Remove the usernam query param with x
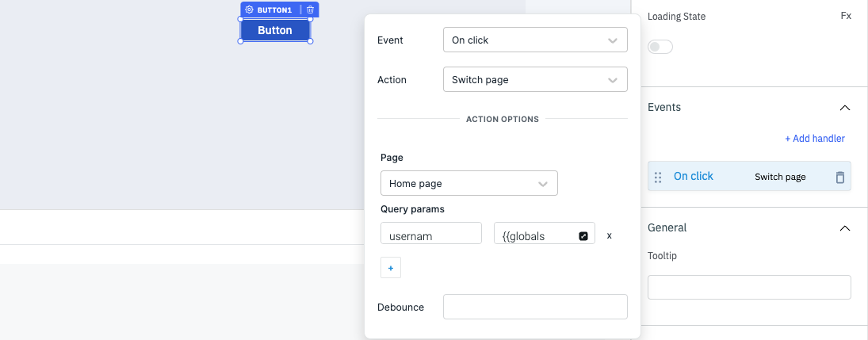The width and height of the screenshot is (868, 340). (x=609, y=235)
